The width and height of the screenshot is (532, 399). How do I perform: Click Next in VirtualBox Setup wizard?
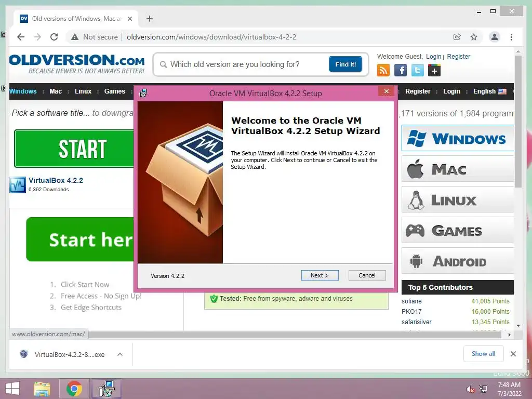[x=320, y=275]
